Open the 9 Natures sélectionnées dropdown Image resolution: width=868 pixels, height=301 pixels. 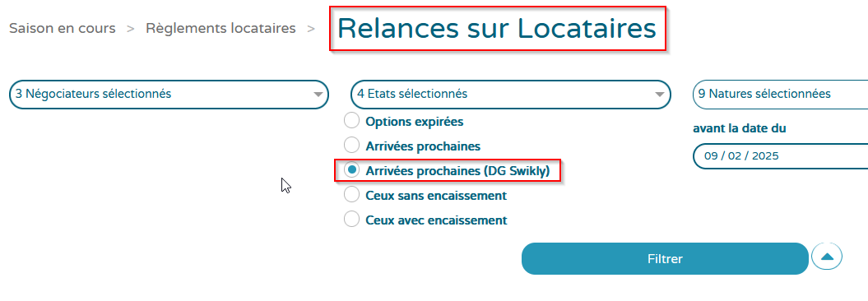click(780, 94)
